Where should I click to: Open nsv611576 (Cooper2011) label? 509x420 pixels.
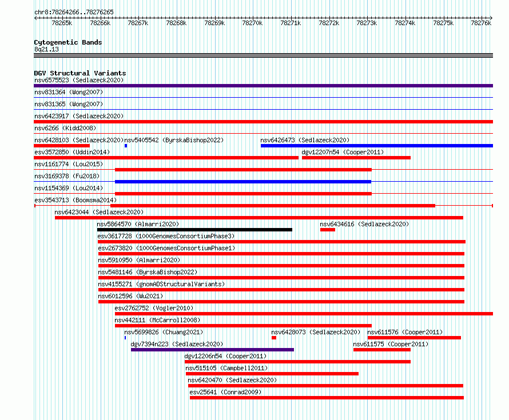(405, 332)
